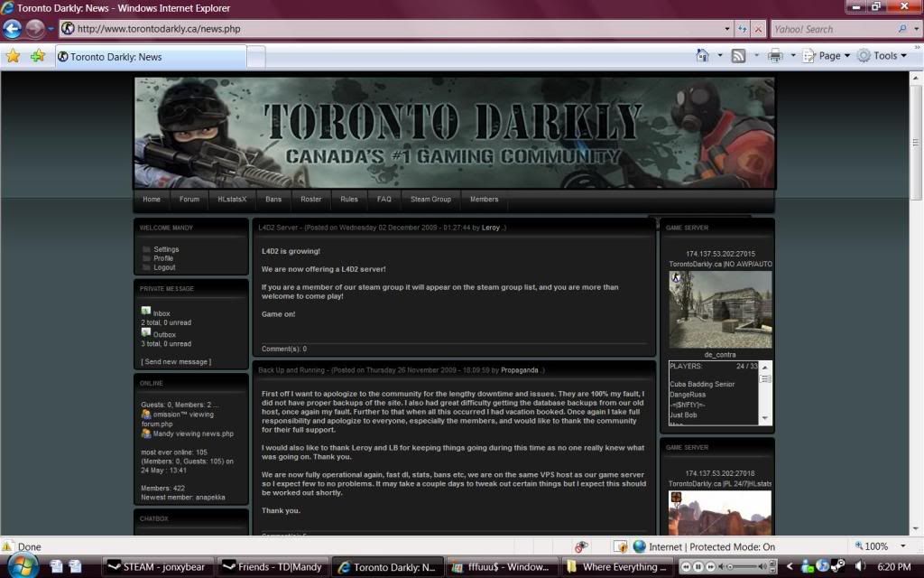Click the browser Back arrow button
The image size is (924, 578).
(13, 28)
